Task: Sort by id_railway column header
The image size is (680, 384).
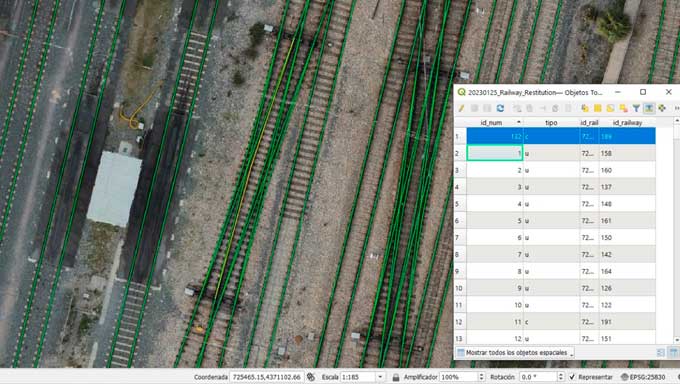Action: pyautogui.click(x=627, y=123)
